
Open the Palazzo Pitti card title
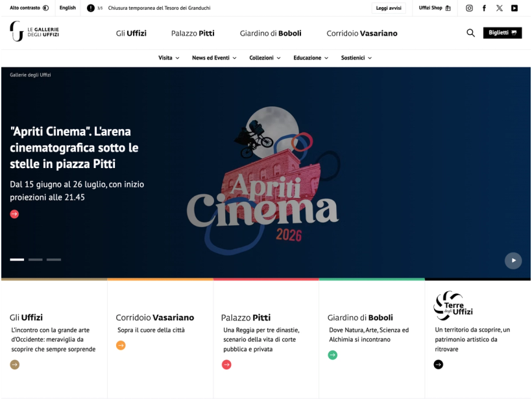point(246,317)
